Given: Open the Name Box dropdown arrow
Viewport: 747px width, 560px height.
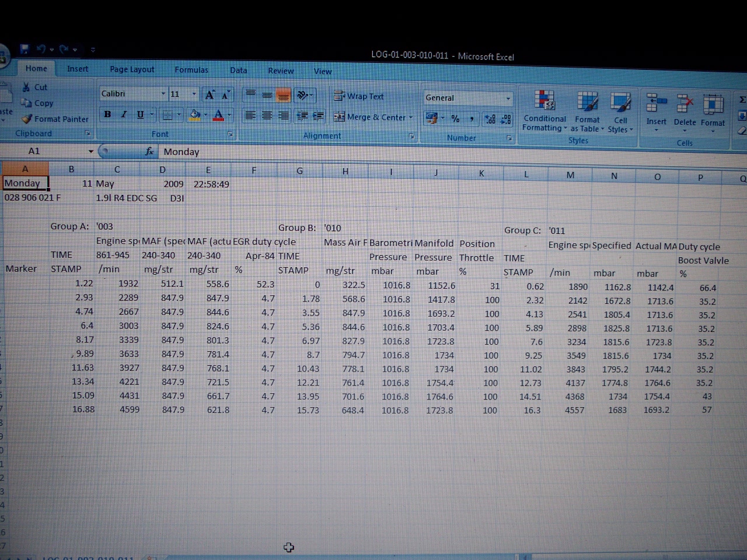Looking at the screenshot, I should pos(91,151).
